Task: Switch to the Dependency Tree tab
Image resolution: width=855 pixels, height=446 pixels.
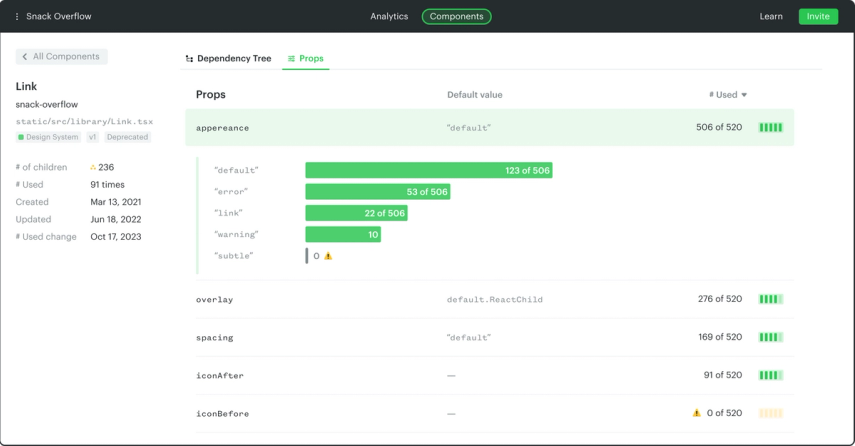Action: [x=228, y=58]
